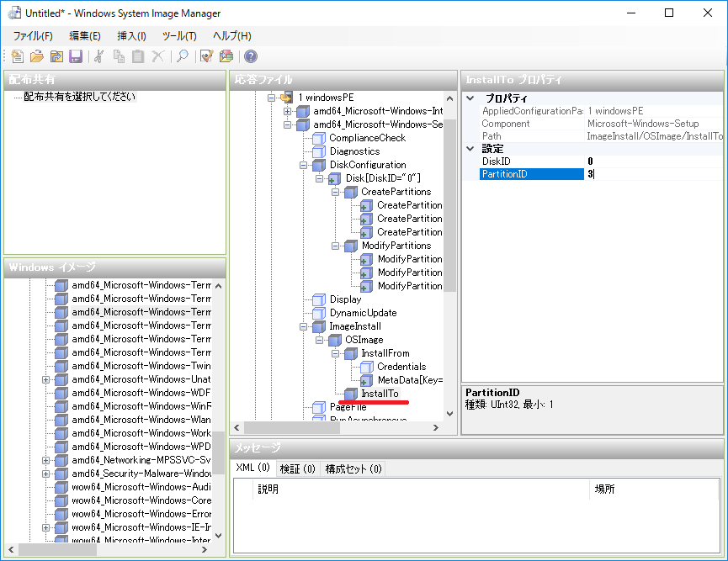
Task: Collapse the amd64_Microsoft-Windows-Se component
Action: tap(287, 124)
